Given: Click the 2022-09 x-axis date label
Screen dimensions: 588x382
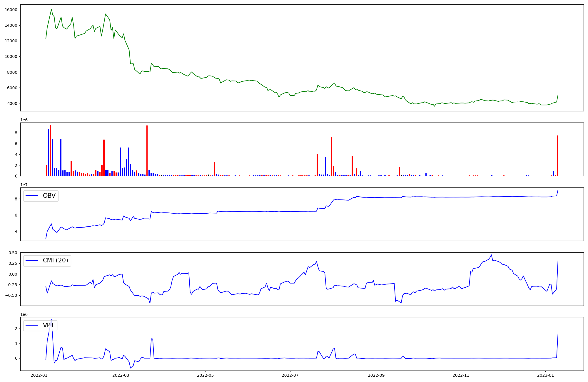Looking at the screenshot, I should click(376, 375).
